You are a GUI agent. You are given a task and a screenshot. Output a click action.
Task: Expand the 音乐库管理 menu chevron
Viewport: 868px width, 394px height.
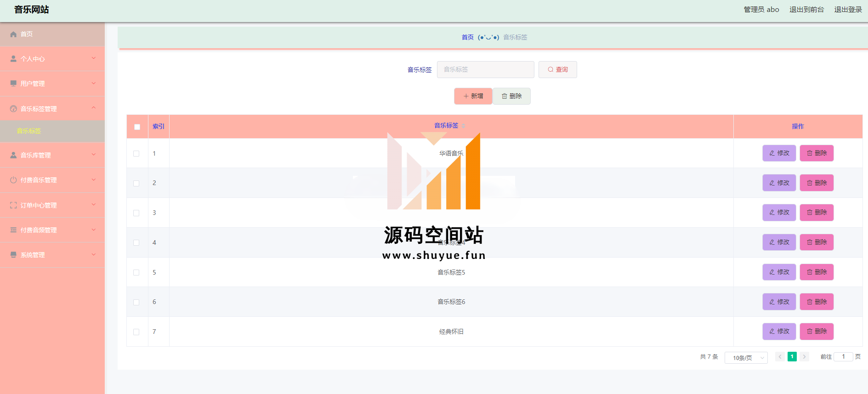(x=94, y=154)
